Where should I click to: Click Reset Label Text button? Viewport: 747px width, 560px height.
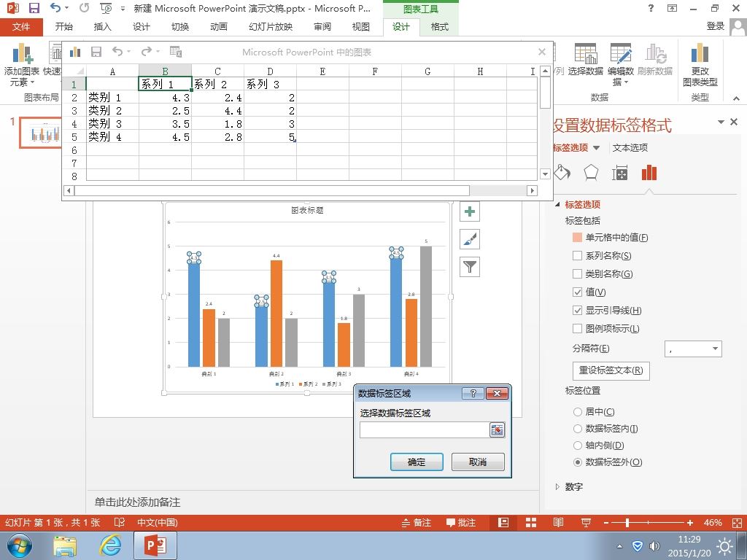coord(611,370)
